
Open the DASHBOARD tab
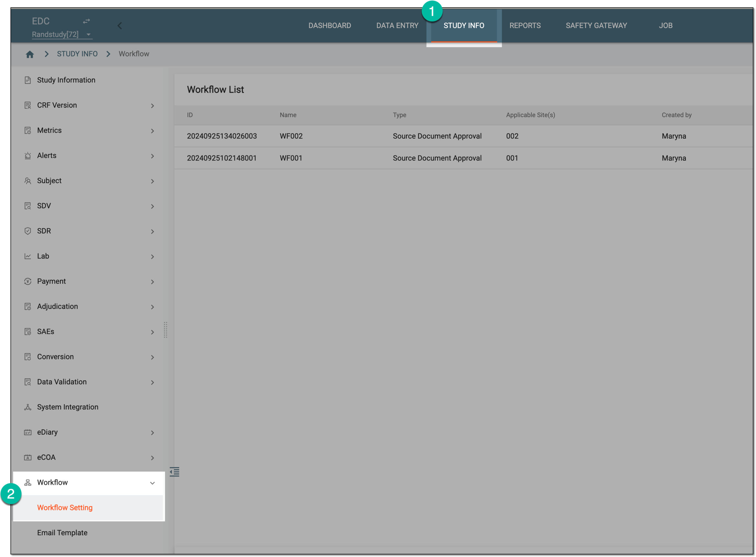tap(329, 26)
